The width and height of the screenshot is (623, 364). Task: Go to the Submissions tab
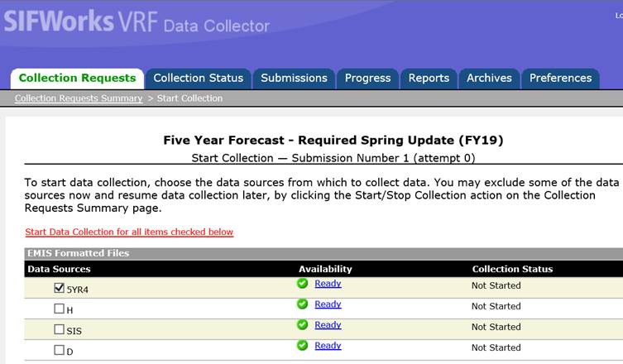294,78
